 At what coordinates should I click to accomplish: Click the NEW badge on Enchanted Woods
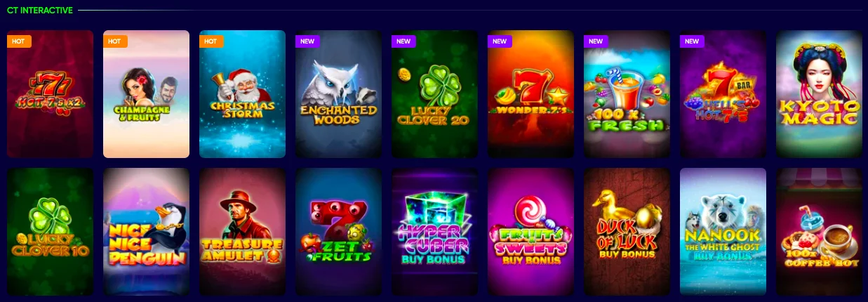307,41
